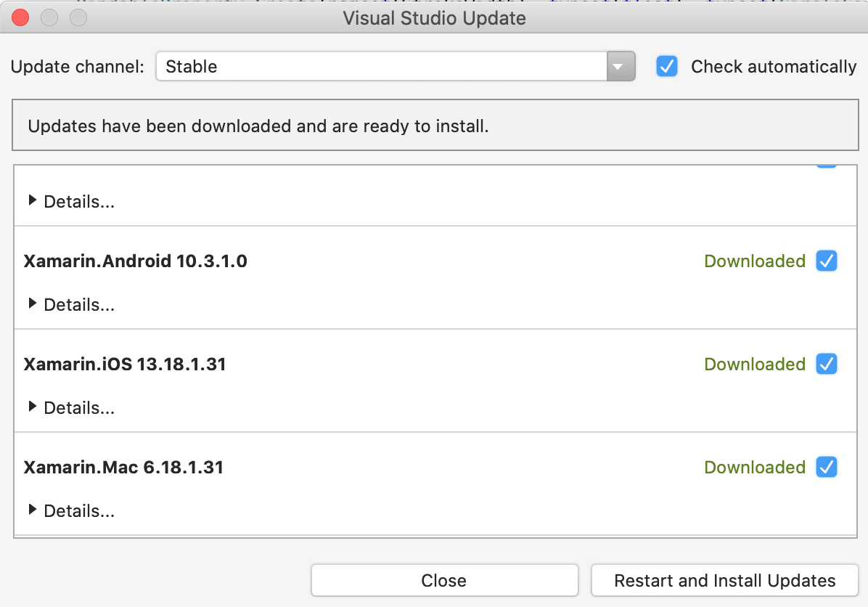This screenshot has height=607, width=868.
Task: Click the updates ready to install message
Action: click(258, 126)
